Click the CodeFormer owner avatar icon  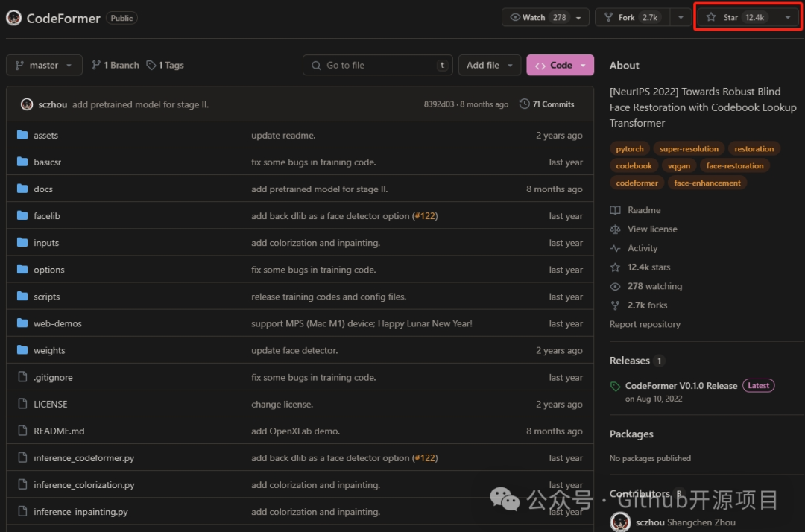[13, 18]
